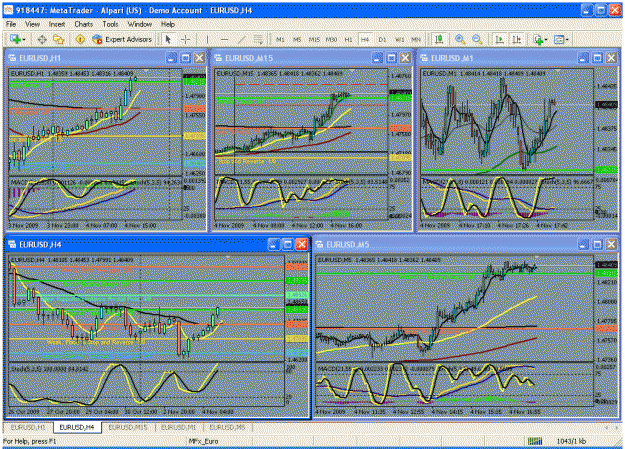This screenshot has height=449, width=625.
Task: Click the New Chart toolbar icon
Action: click(x=15, y=39)
